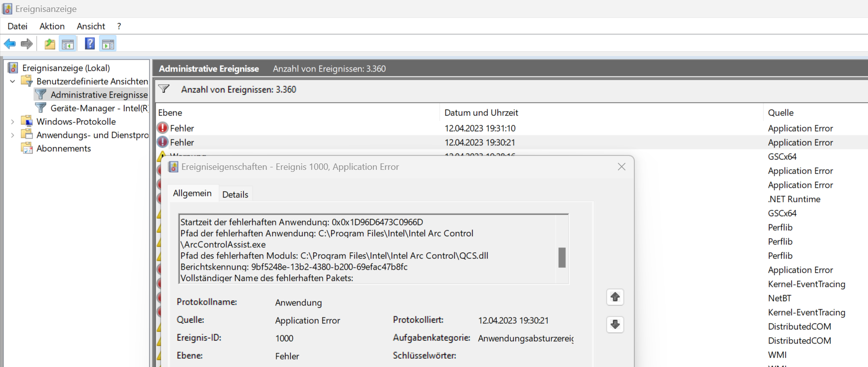868x367 pixels.
Task: Sort events by Datum und Uhrzeit column
Action: [x=481, y=113]
